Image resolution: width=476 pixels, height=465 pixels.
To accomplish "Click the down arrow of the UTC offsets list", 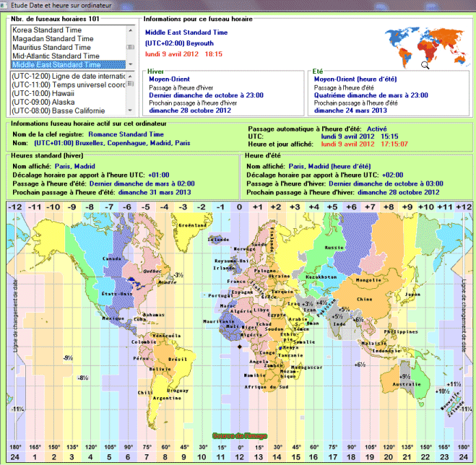I will (131, 110).
